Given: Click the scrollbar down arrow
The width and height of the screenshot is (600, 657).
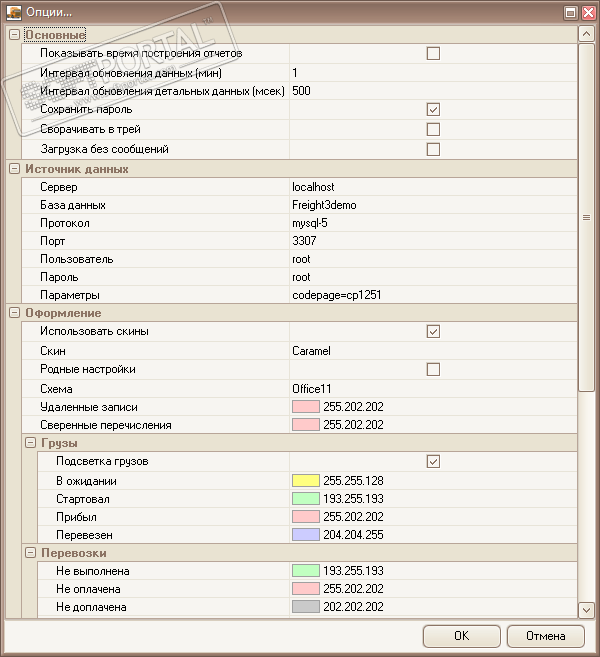Looking at the screenshot, I should pyautogui.click(x=587, y=610).
